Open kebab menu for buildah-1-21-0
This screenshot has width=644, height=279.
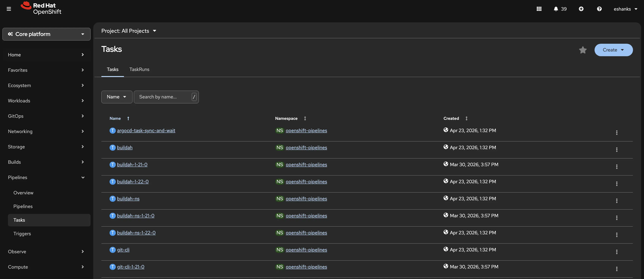[617, 167]
